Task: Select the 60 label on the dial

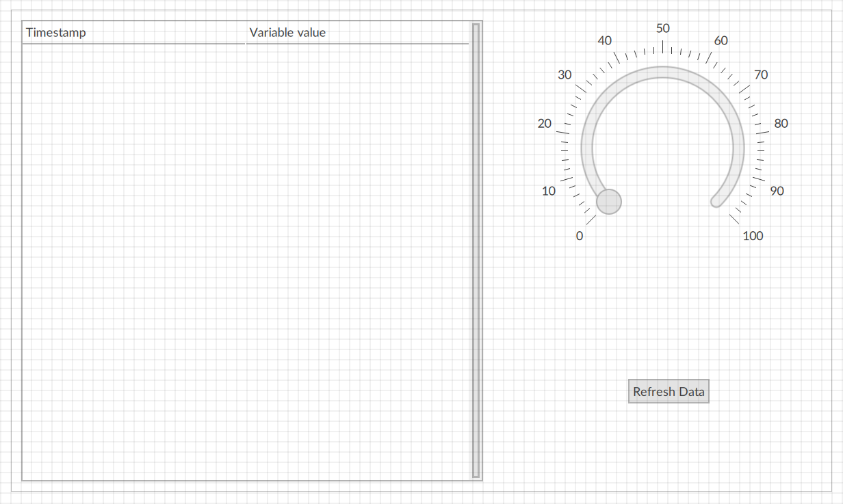Action: click(x=721, y=41)
